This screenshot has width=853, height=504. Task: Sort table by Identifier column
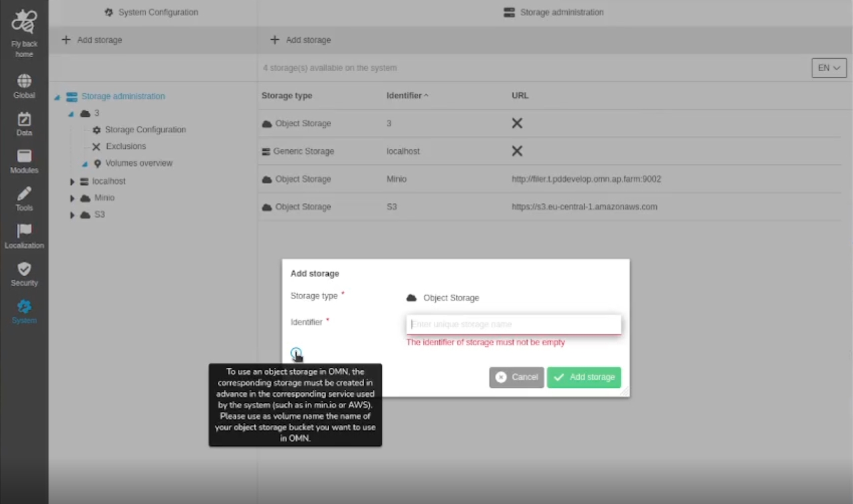click(x=407, y=96)
